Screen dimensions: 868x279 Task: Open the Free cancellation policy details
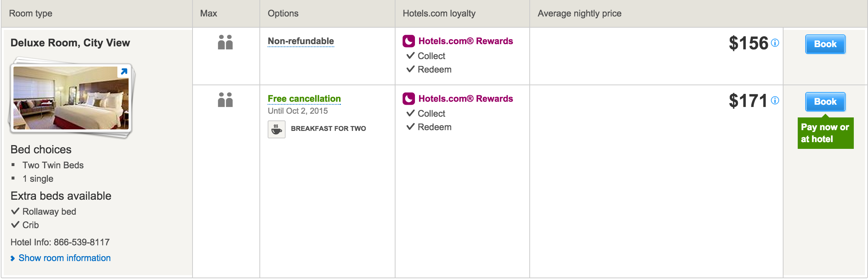(304, 99)
